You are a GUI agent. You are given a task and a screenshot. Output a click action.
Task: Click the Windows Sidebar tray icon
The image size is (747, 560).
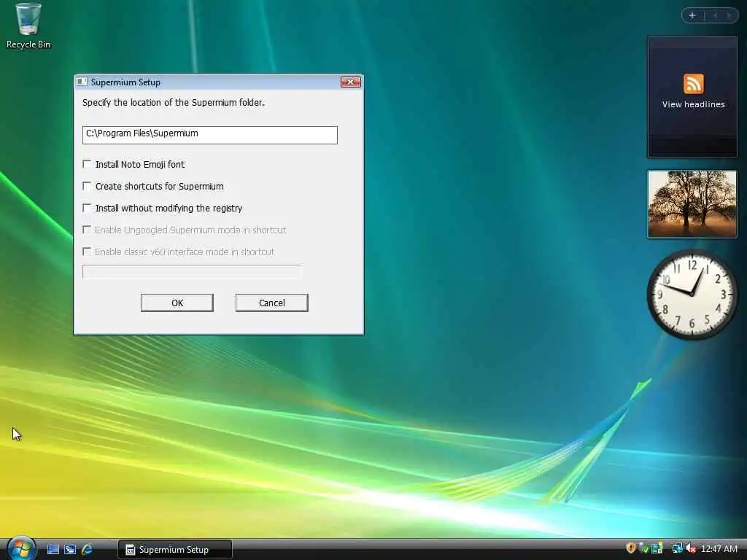click(657, 548)
